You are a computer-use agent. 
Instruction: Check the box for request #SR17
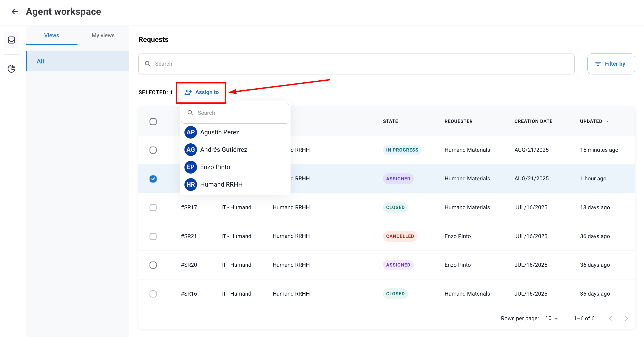pos(153,207)
